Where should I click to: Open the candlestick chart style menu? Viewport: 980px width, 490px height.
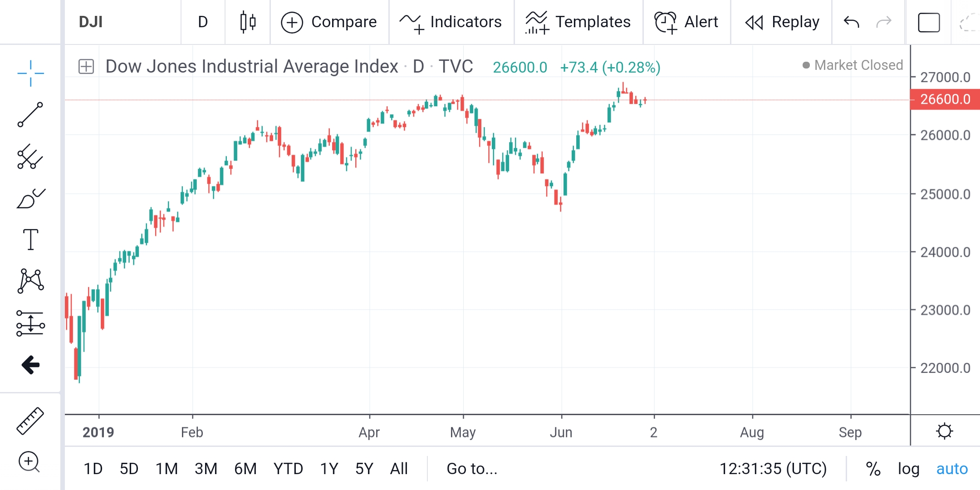pos(248,22)
